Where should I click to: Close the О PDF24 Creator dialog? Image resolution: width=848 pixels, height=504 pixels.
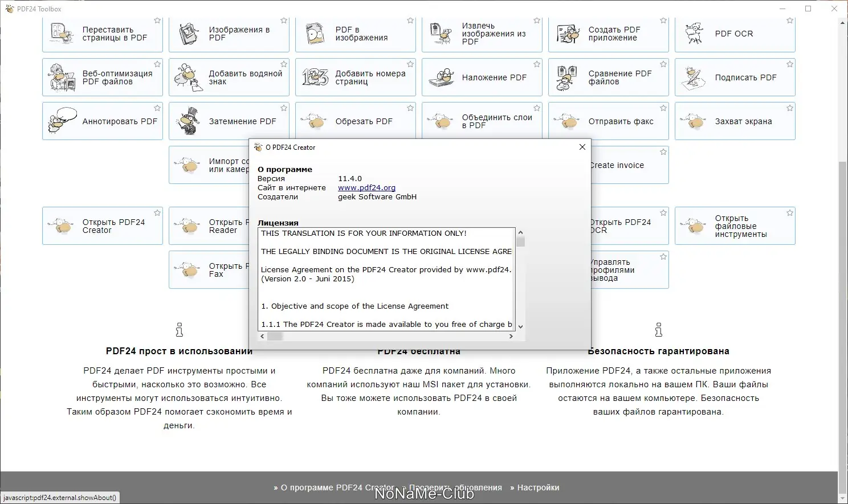coord(582,147)
